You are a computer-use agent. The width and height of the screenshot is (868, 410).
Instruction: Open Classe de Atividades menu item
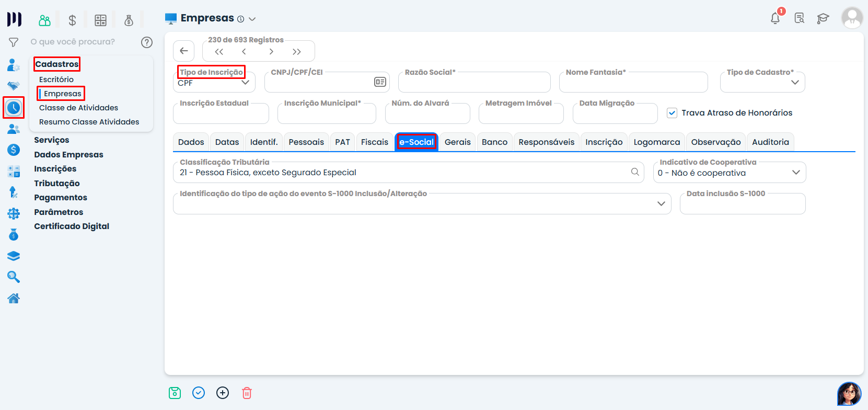pos(78,108)
